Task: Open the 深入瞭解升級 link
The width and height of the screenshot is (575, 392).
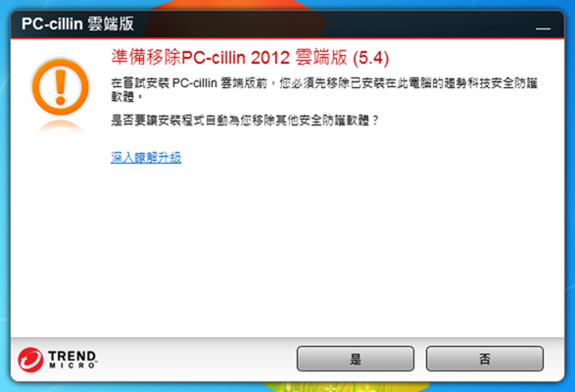Action: 146,158
